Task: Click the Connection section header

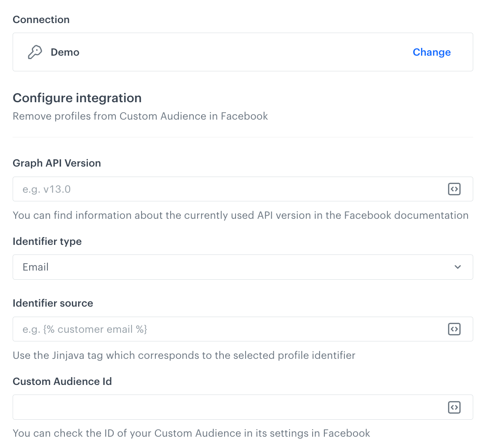Action: click(x=41, y=20)
